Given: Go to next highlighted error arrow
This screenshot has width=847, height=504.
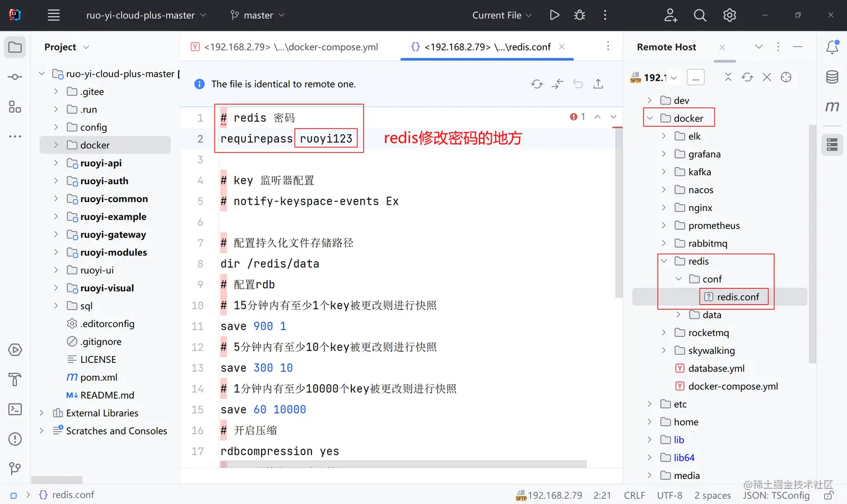Looking at the screenshot, I should click(613, 116).
